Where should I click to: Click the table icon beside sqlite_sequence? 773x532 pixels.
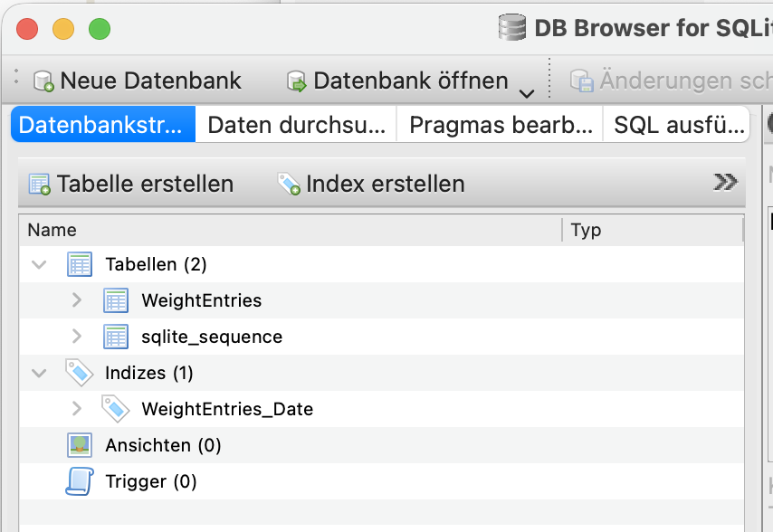(116, 337)
